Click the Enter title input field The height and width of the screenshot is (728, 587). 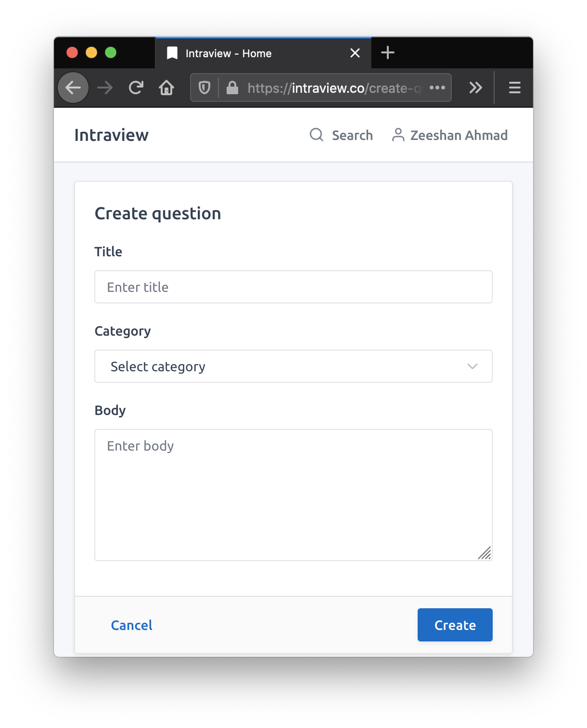coord(293,287)
